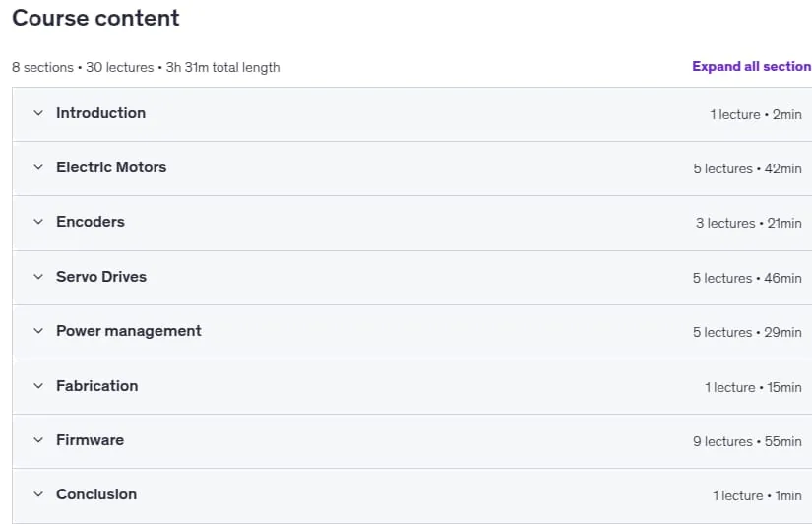Click the 3 lectures • 21min label
The image size is (812, 524).
749,224
